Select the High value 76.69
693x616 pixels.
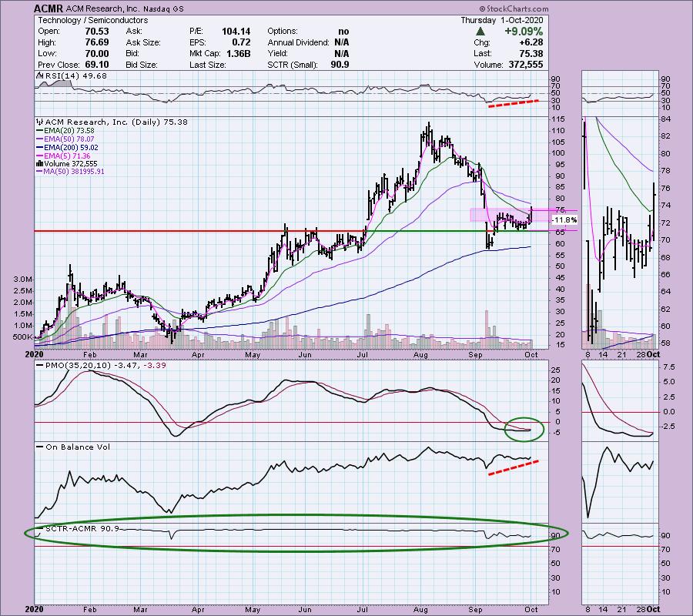pyautogui.click(x=97, y=42)
